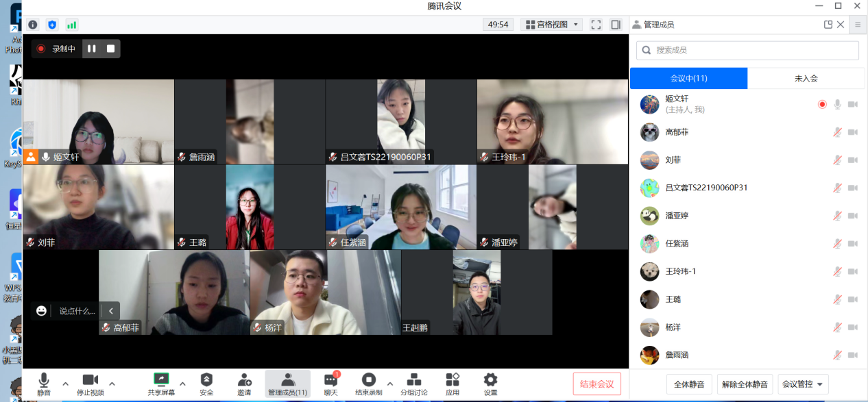The width and height of the screenshot is (868, 402).
Task: Click the meeting info icon at top left
Action: [x=33, y=25]
